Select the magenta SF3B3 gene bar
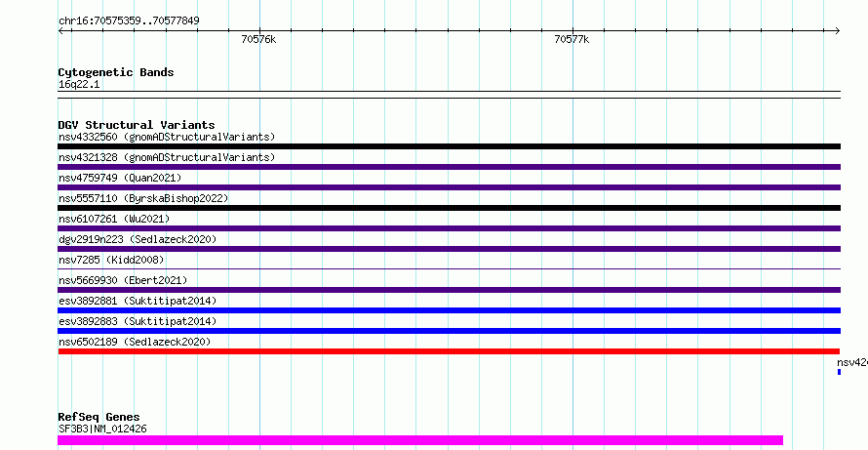The width and height of the screenshot is (868, 450). point(420,440)
